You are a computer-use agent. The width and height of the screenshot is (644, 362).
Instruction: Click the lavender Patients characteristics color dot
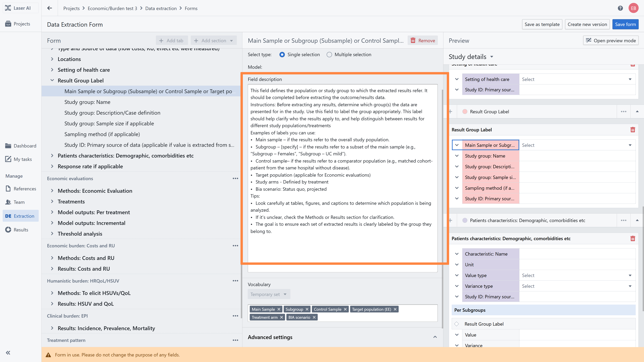click(x=465, y=220)
